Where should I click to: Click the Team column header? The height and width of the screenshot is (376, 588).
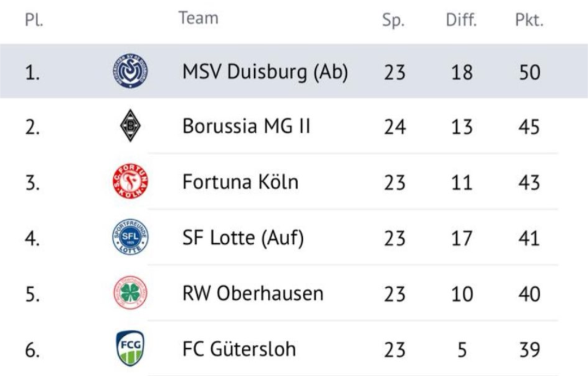pyautogui.click(x=198, y=18)
